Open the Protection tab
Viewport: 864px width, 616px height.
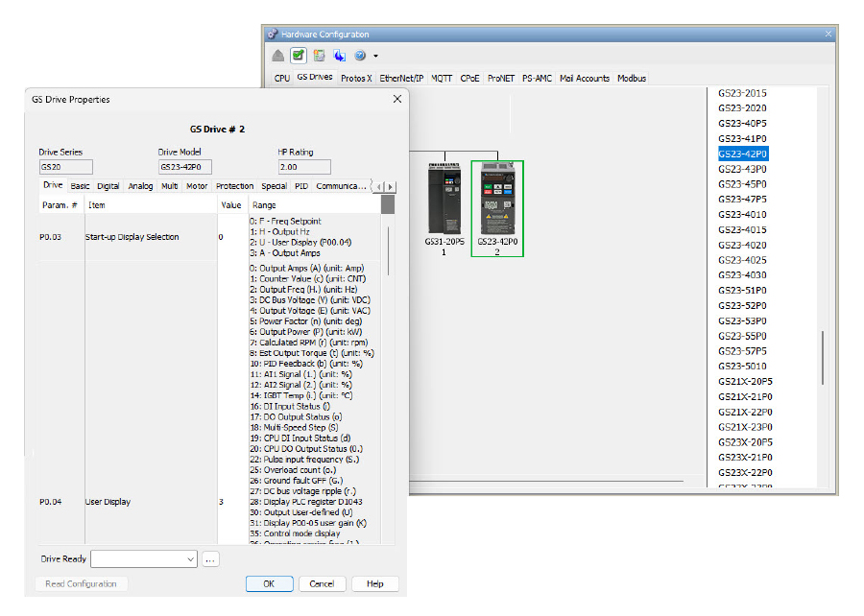pos(234,186)
